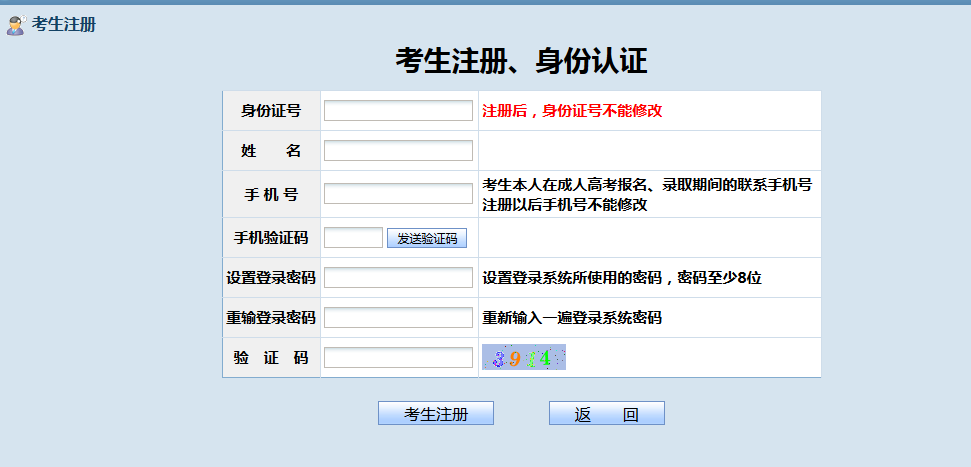Focus the 手机验证码 short input box
Screen dimensions: 971x467
353,238
